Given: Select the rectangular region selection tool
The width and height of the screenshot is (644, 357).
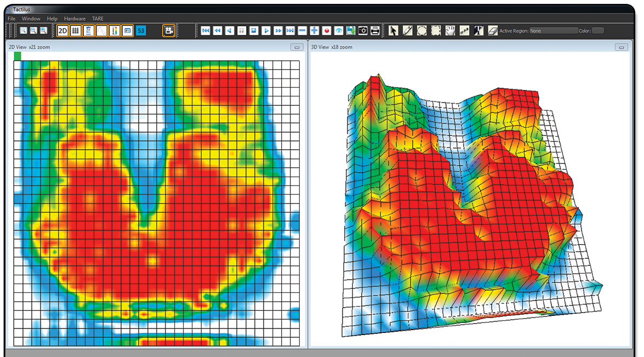Looking at the screenshot, I should pos(436,30).
